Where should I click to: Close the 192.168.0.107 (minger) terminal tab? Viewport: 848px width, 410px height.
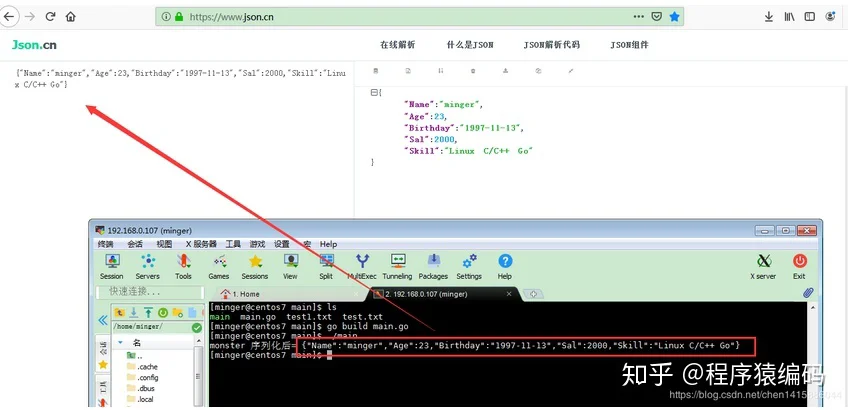[x=509, y=294]
